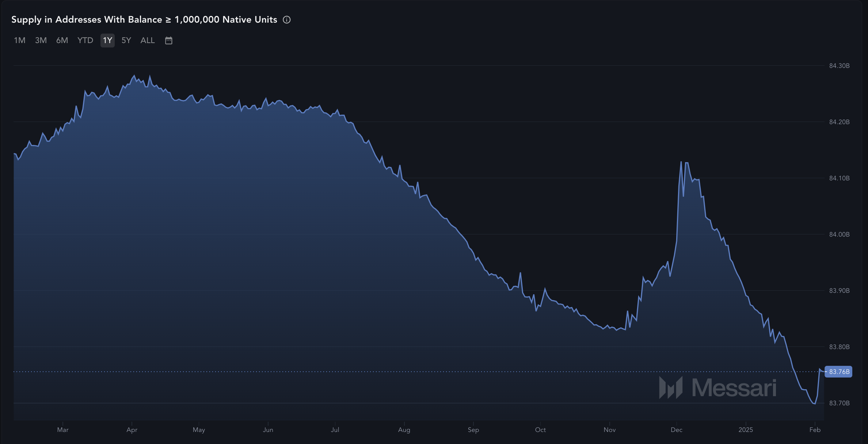The width and height of the screenshot is (868, 444).
Task: Click the 84.10B y-axis label
Action: (x=839, y=178)
